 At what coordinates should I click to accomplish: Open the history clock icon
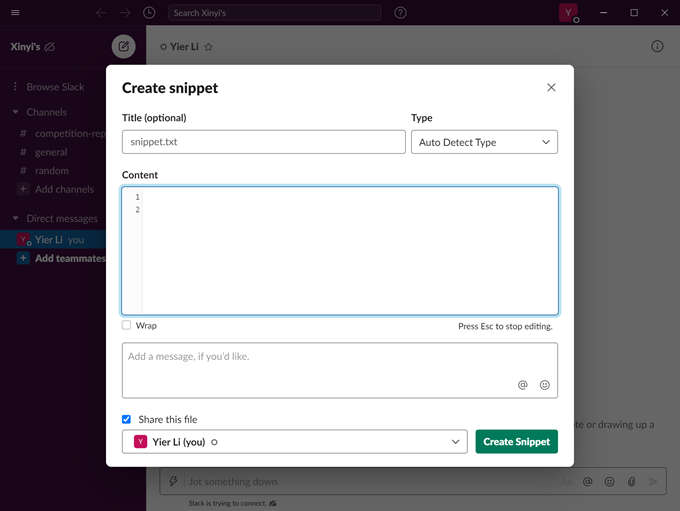pyautogui.click(x=149, y=13)
